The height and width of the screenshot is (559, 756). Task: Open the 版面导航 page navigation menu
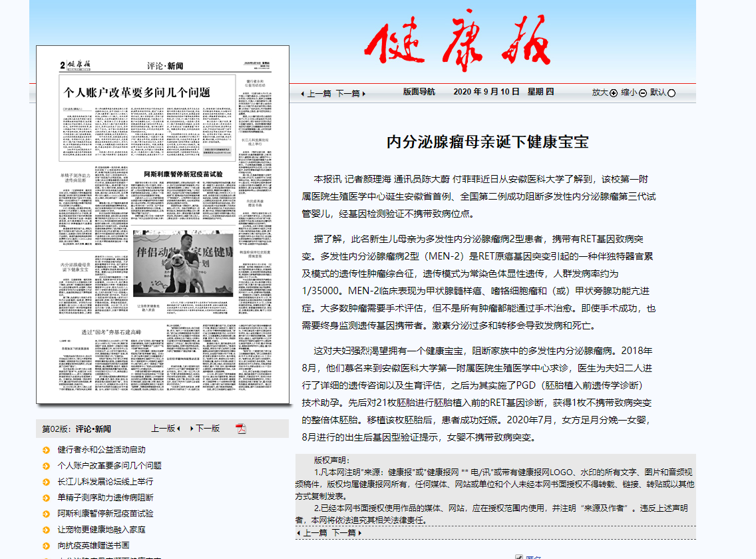419,92
